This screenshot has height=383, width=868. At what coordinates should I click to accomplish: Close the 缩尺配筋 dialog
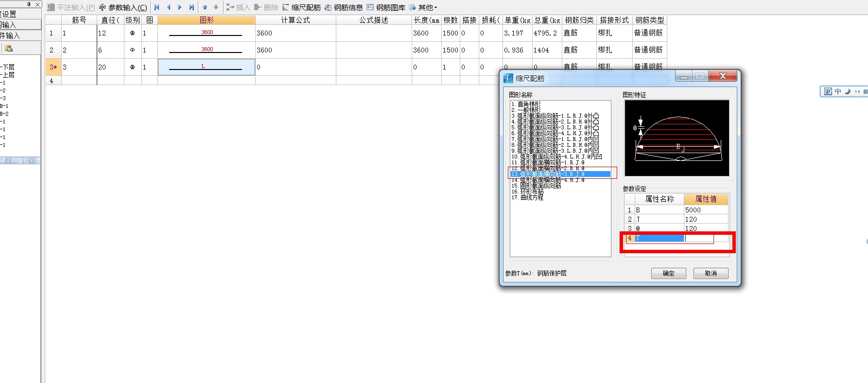[x=722, y=76]
